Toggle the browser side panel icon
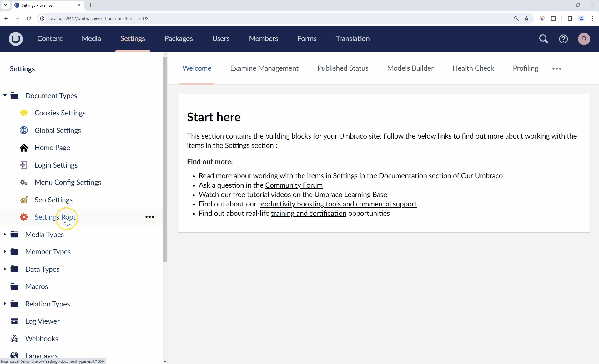 coord(570,18)
